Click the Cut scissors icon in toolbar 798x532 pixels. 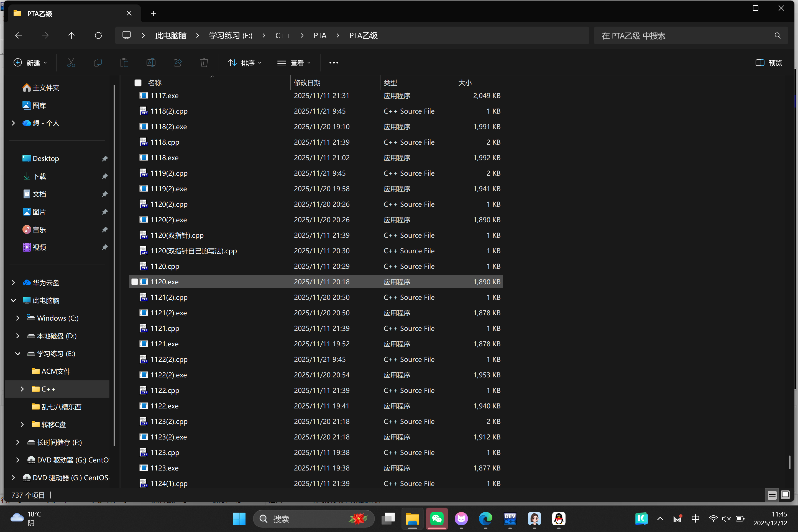pyautogui.click(x=71, y=63)
